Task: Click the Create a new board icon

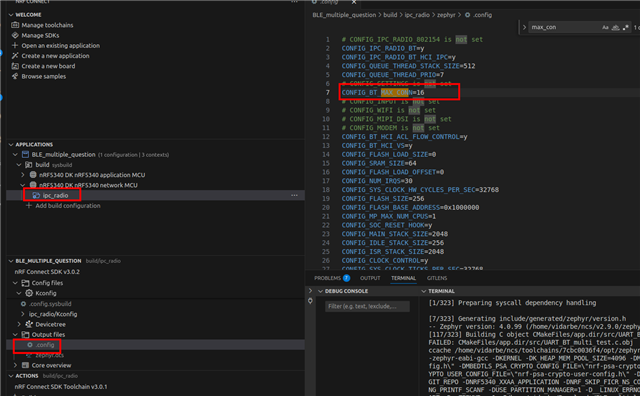Action: click(15, 66)
